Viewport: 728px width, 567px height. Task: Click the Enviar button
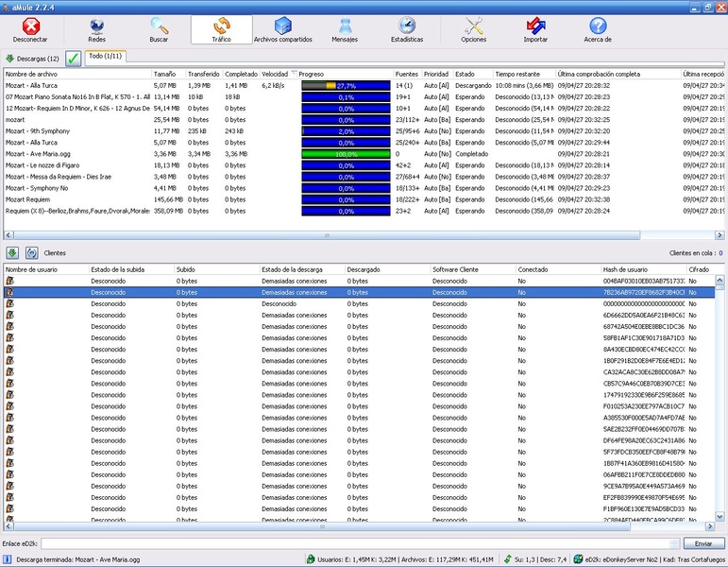(x=703, y=543)
